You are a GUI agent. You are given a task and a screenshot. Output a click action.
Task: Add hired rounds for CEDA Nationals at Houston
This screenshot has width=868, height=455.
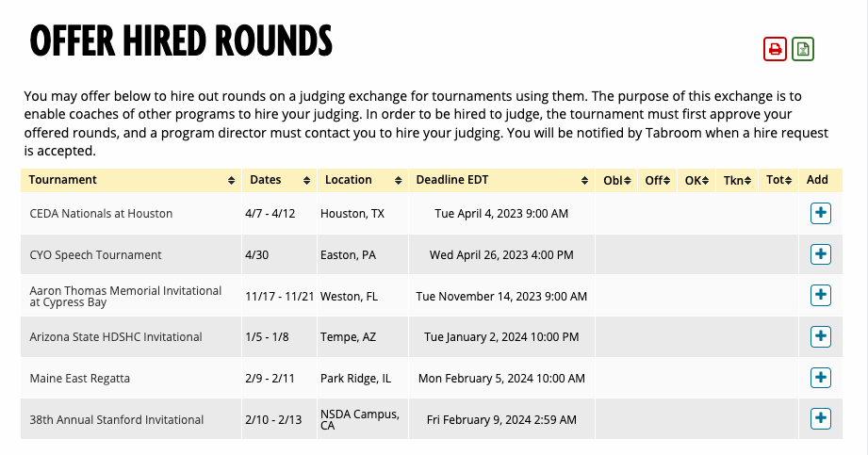click(x=820, y=214)
